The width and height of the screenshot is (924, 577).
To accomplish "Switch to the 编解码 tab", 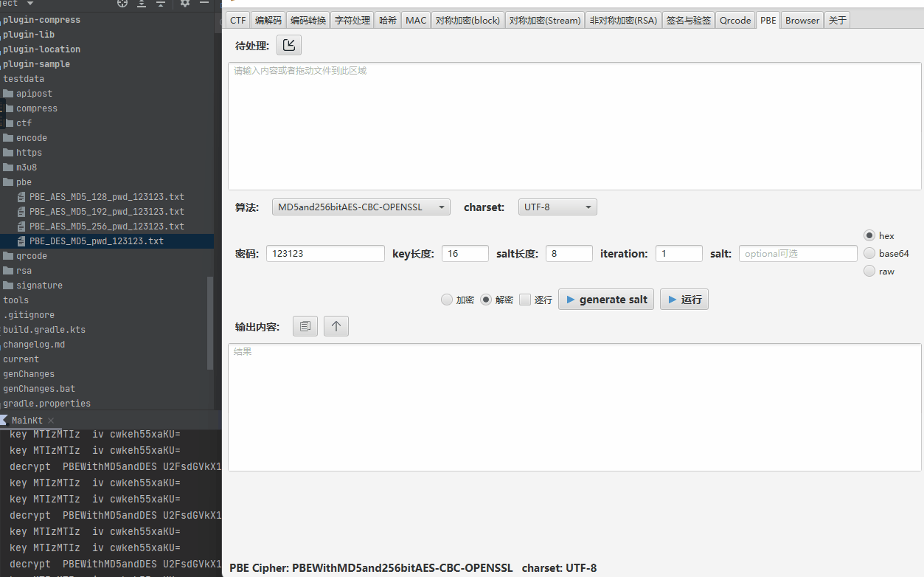I will click(x=268, y=21).
